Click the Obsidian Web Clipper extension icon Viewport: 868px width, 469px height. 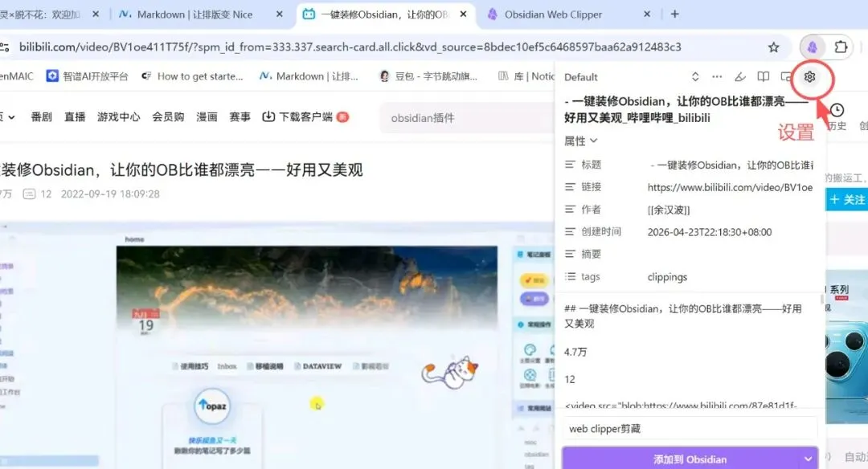[812, 47]
